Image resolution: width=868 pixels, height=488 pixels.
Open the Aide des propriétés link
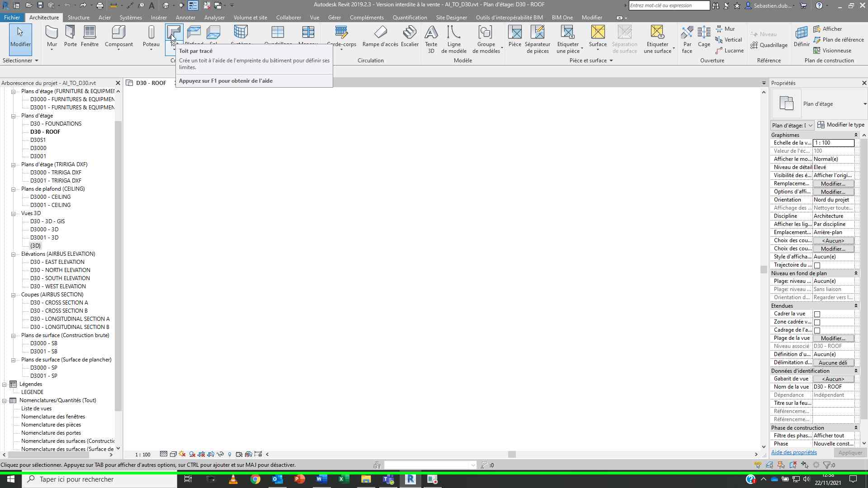click(794, 452)
